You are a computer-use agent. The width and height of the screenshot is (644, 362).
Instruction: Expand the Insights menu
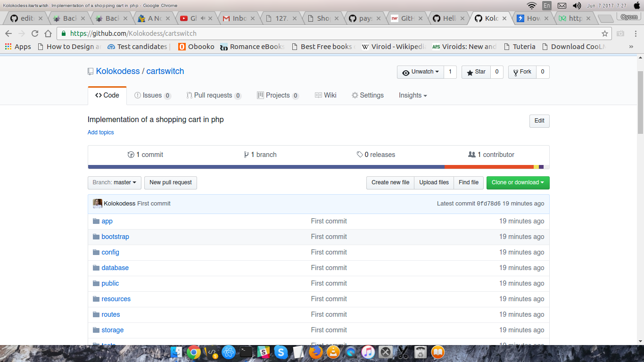[x=413, y=95]
